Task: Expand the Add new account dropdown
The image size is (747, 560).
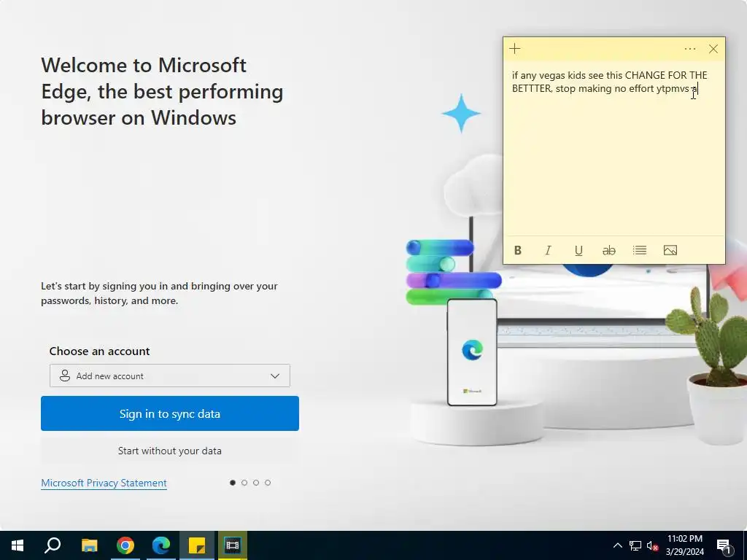Action: coord(169,376)
